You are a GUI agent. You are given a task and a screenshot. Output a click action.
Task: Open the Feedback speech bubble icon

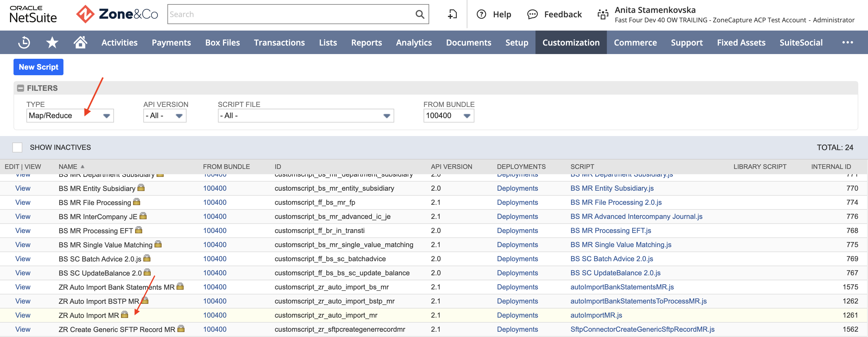532,14
